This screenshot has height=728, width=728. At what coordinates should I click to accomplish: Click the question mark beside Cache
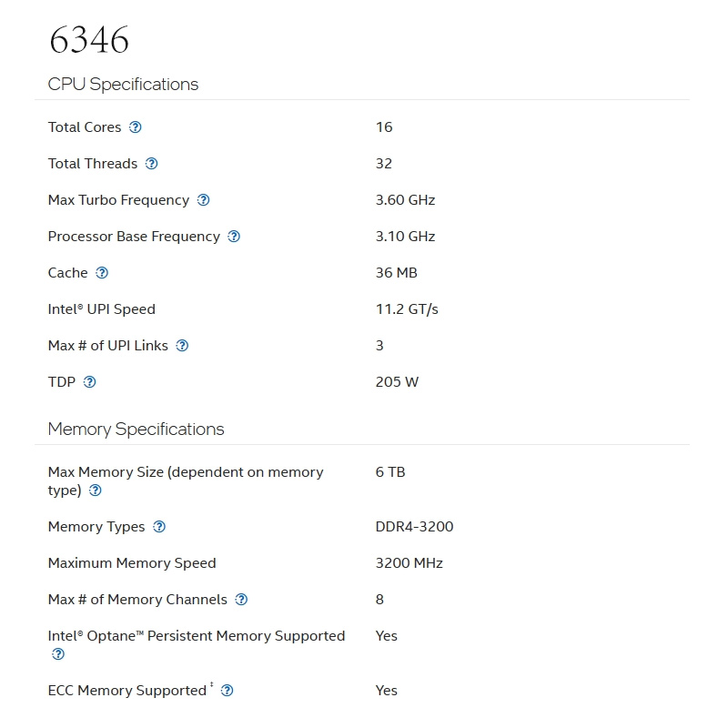[102, 273]
